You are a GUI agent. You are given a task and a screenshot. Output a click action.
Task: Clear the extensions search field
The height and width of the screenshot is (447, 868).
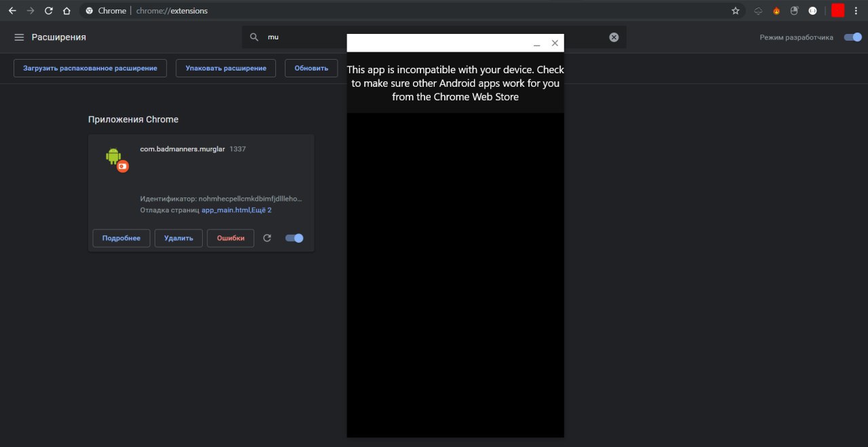[x=614, y=37]
